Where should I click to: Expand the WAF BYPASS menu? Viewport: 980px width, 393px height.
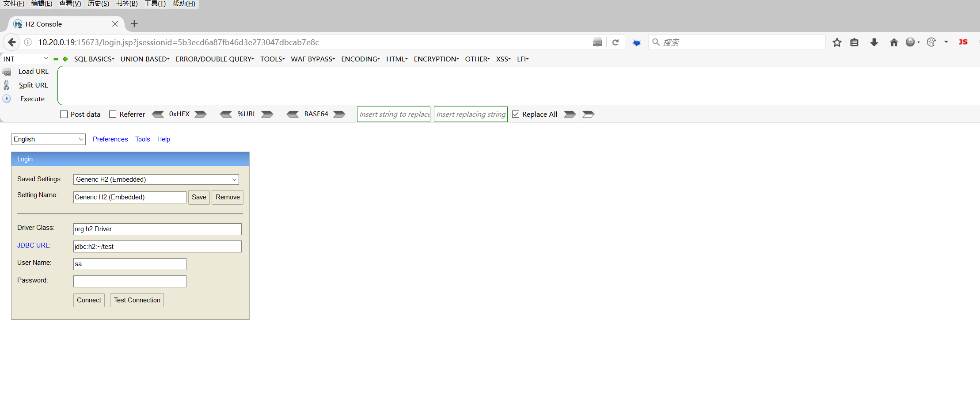click(313, 59)
